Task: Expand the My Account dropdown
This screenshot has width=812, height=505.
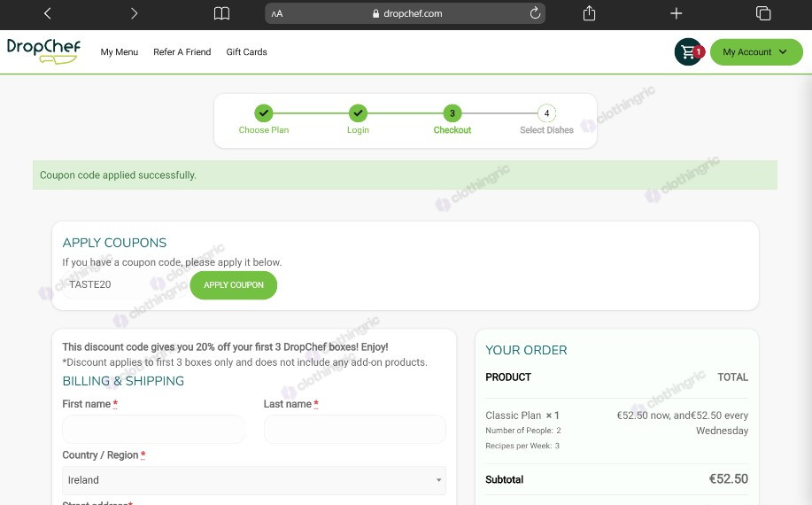Action: 756,51
